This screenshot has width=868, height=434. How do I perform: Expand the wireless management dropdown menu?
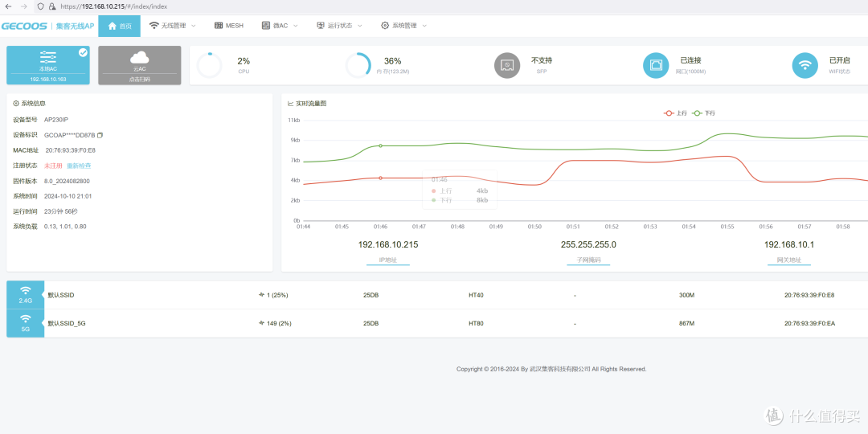tap(173, 26)
